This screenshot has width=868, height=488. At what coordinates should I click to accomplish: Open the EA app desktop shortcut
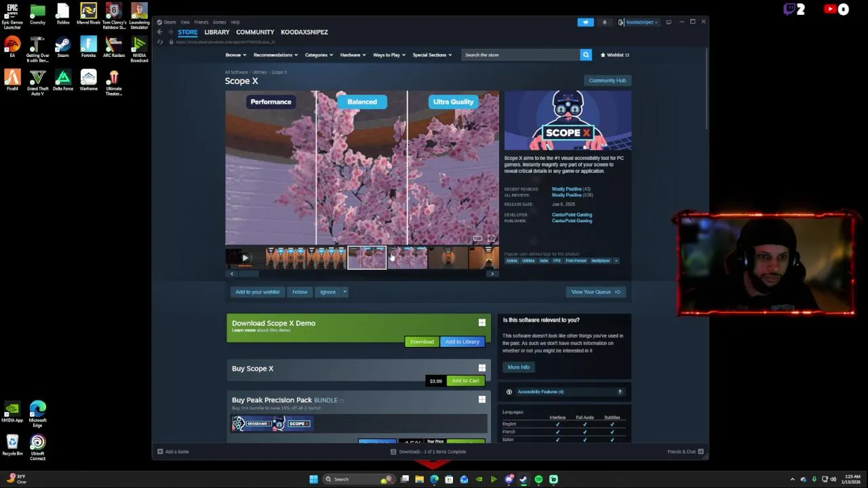click(x=12, y=47)
